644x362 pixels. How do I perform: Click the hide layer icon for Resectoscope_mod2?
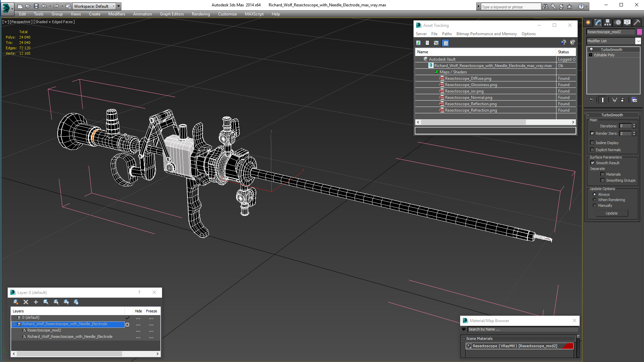(x=138, y=330)
